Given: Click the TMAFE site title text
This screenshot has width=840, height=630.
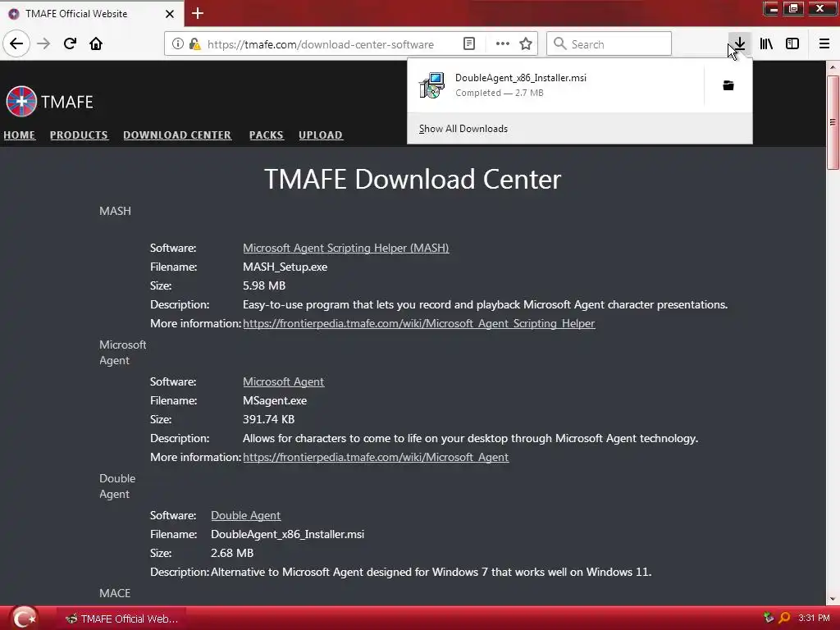Looking at the screenshot, I should pos(67,102).
